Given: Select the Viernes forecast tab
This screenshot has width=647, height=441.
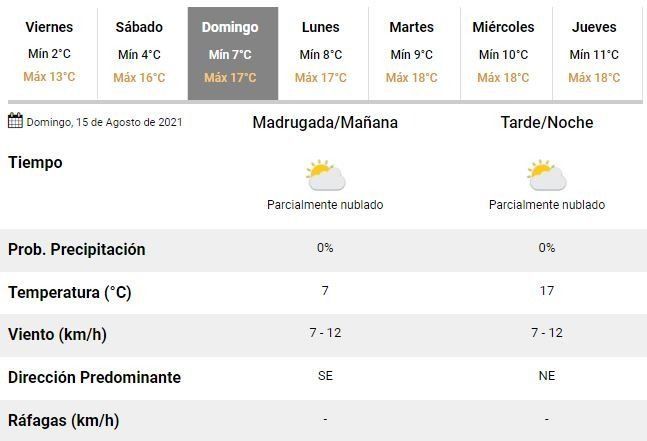Looking at the screenshot, I should tap(49, 53).
